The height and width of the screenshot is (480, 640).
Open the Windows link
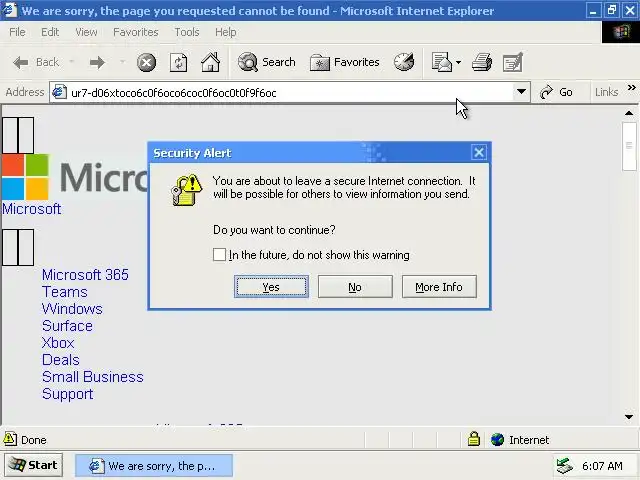tap(72, 309)
